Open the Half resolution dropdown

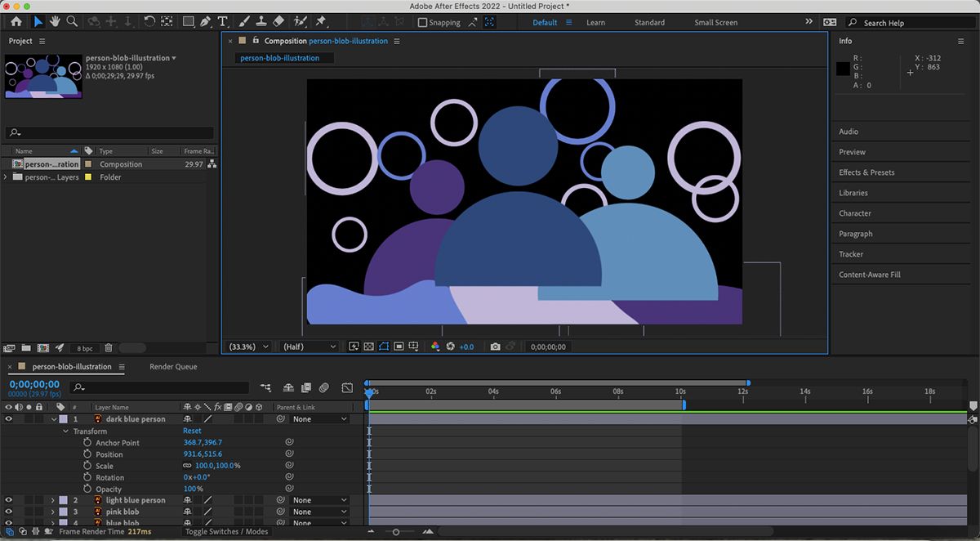point(307,347)
